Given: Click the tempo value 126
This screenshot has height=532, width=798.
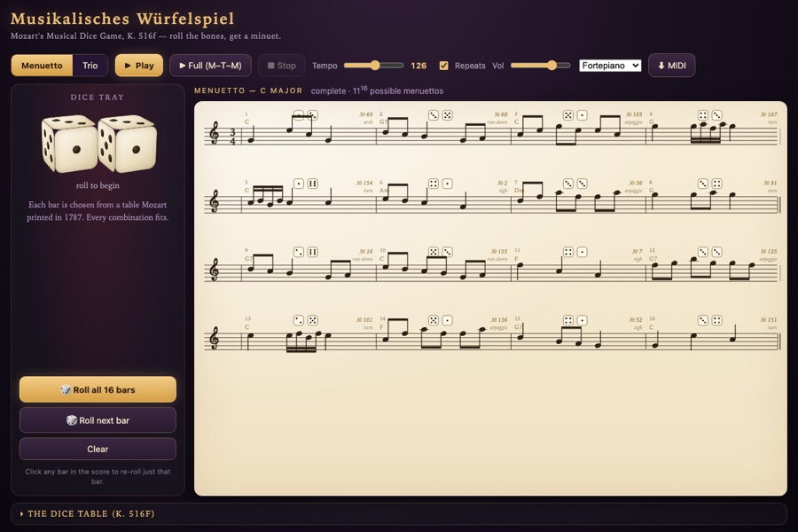Looking at the screenshot, I should pyautogui.click(x=419, y=66).
